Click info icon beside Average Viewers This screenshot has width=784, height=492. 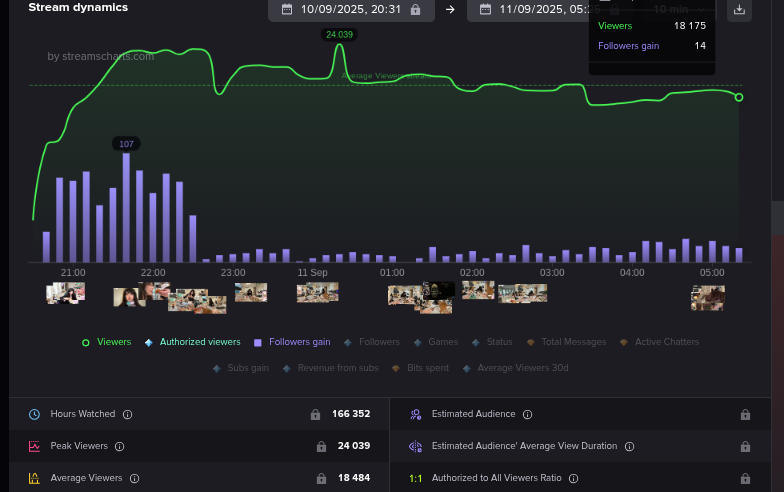coord(132,478)
